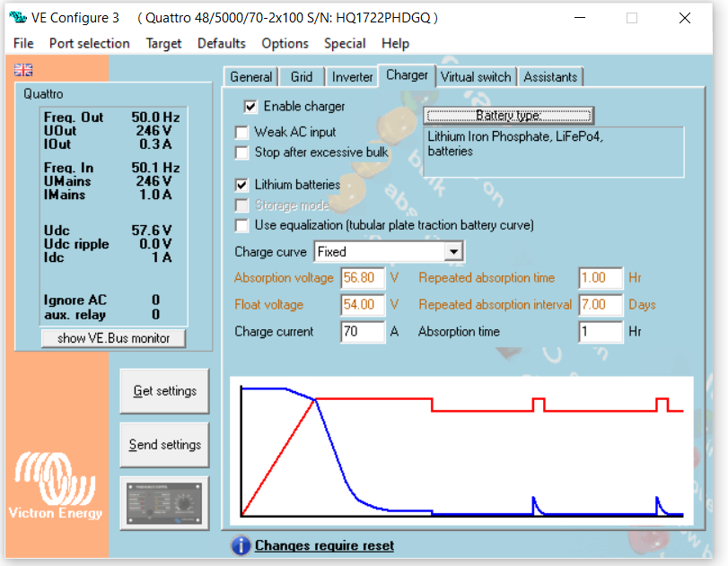This screenshot has width=728, height=566.
Task: Click the Lithium Iron Phosphate battery description box
Action: 554,152
